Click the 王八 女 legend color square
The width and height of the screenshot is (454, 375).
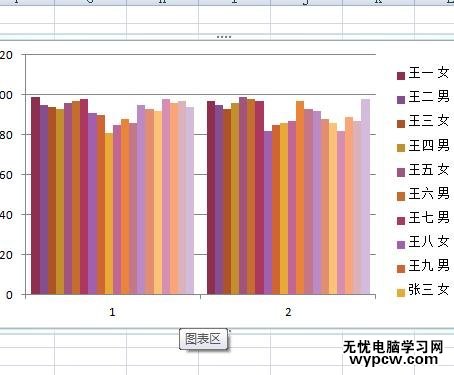pyautogui.click(x=401, y=245)
